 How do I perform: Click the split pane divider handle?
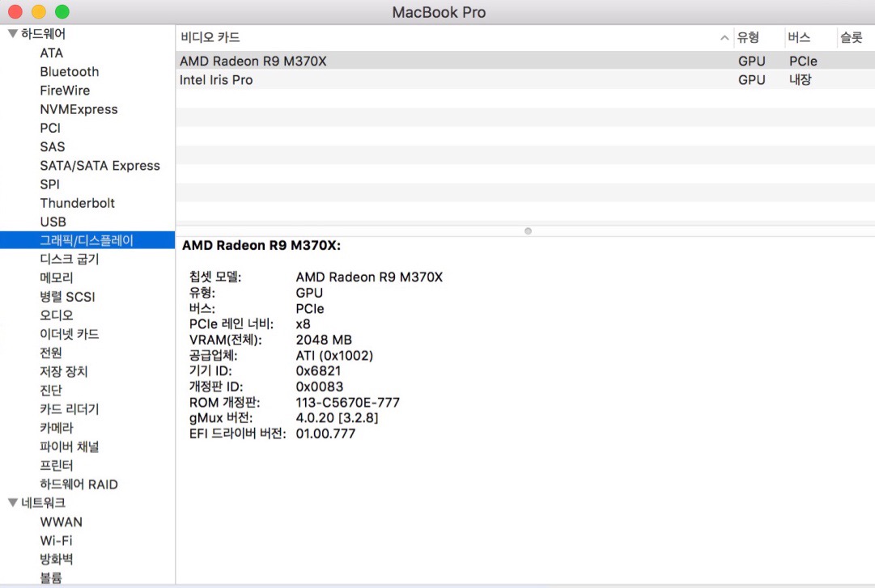click(528, 231)
